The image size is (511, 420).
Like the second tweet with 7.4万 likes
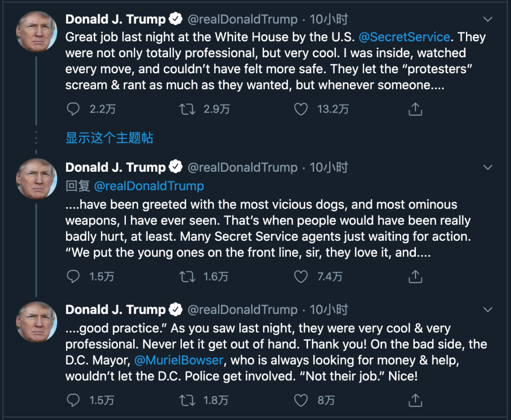301,276
